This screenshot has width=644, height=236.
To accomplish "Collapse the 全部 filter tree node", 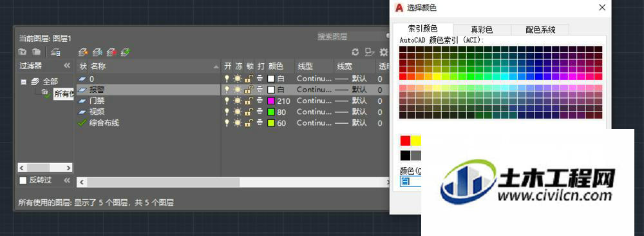I will pos(24,82).
